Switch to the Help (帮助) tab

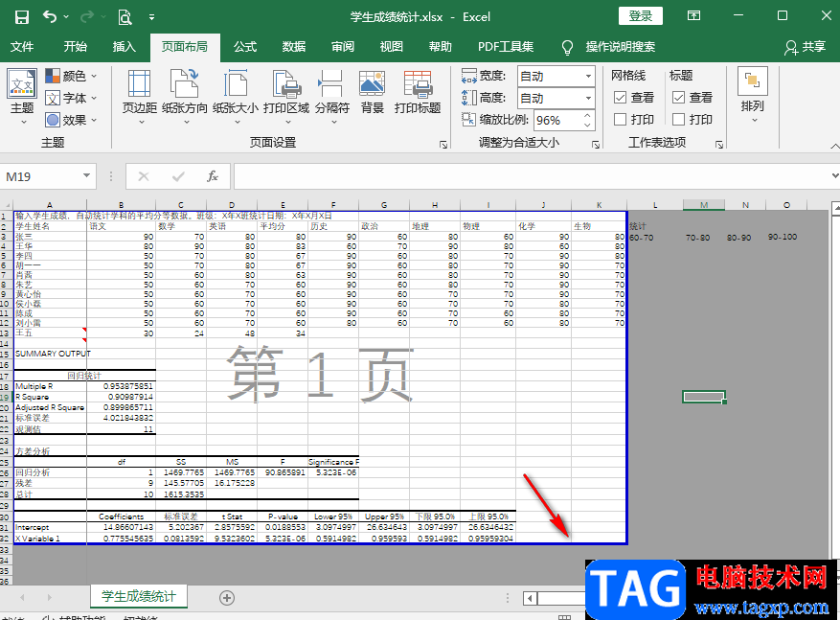(x=441, y=47)
